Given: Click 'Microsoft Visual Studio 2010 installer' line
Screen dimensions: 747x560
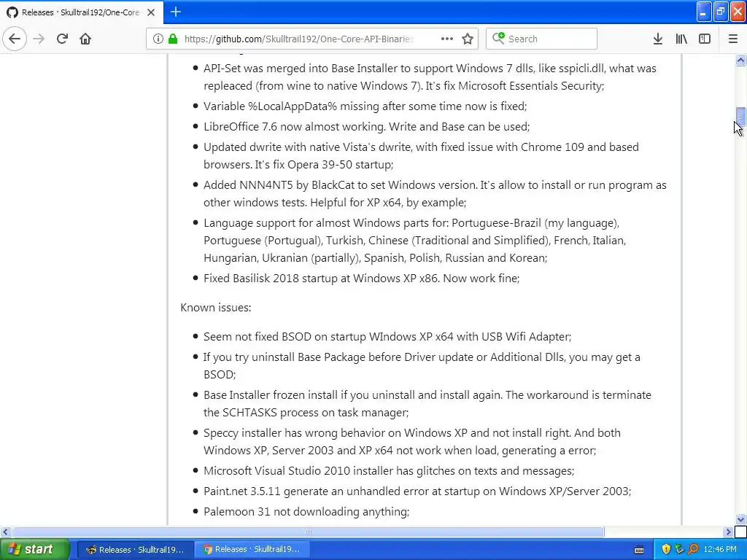Looking at the screenshot, I should [389, 470].
